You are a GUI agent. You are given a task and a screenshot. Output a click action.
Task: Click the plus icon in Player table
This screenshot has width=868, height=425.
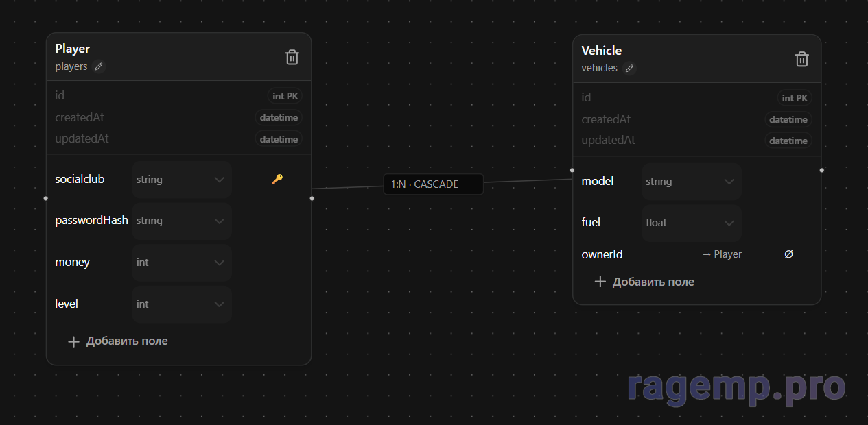74,341
